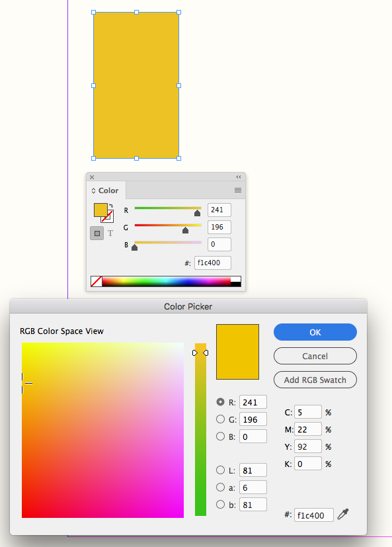Click the formatting affects container square icon
Image resolution: width=392 pixels, height=547 pixels.
click(97, 232)
